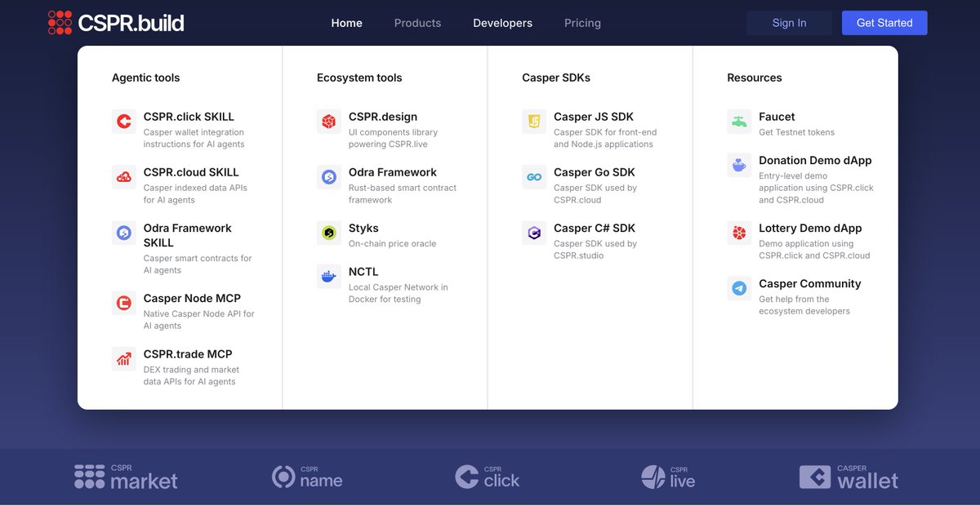
Task: Click the Odra Framework icon under Ecosystem tools
Action: [329, 177]
